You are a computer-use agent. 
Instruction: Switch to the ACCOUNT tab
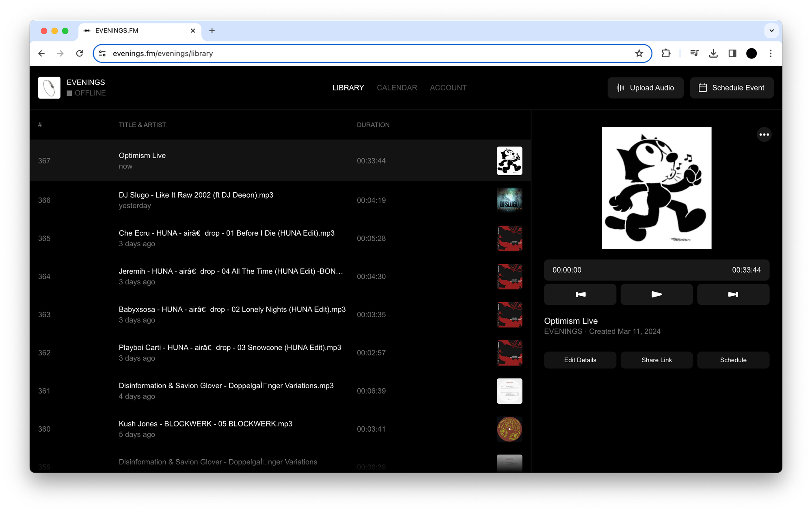coord(448,88)
